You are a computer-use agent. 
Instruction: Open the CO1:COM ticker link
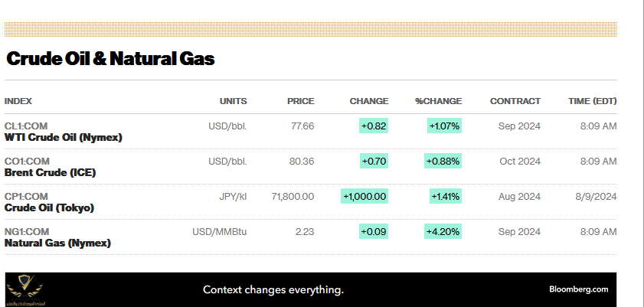27,161
